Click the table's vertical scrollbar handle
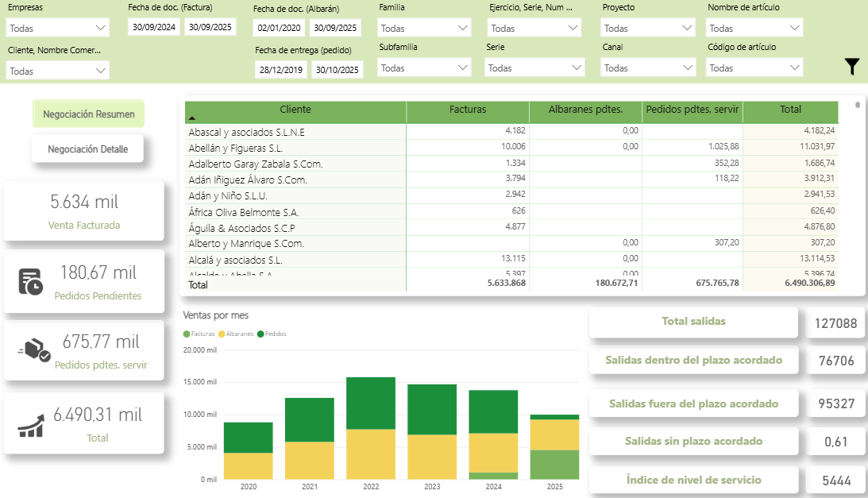 tap(857, 105)
